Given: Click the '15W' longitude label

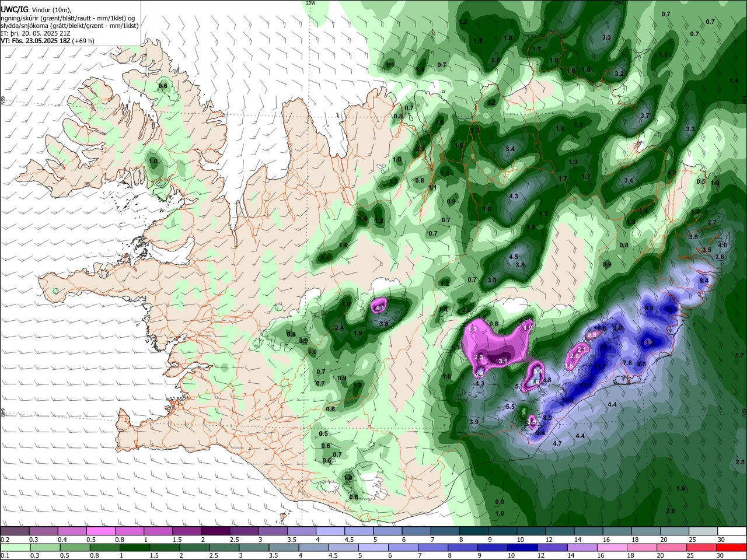Looking at the screenshot, I should 619,3.
